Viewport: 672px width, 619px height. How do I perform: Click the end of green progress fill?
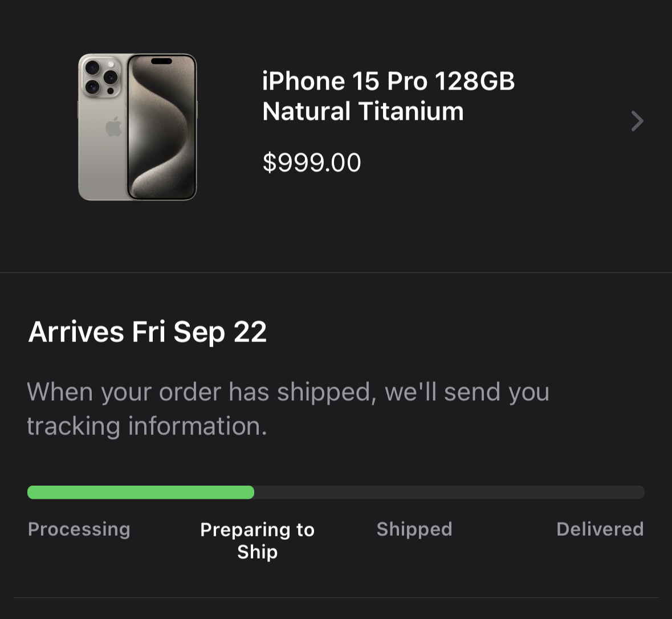(x=251, y=492)
